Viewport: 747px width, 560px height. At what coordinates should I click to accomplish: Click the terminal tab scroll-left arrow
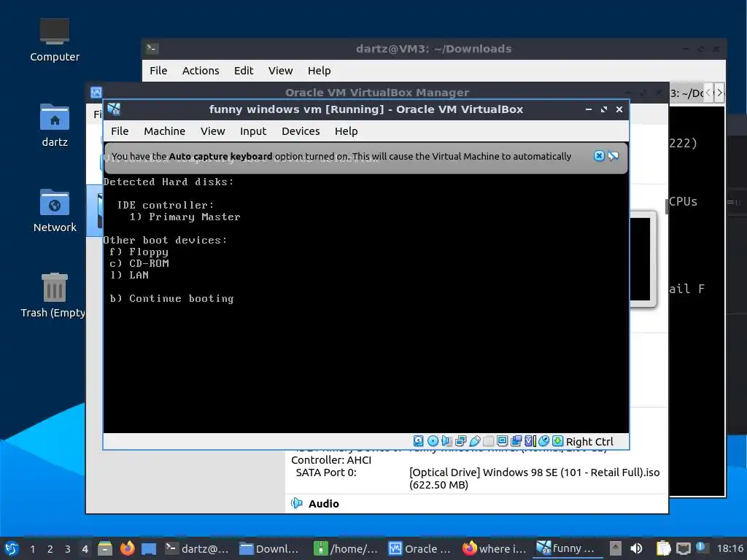tap(708, 93)
